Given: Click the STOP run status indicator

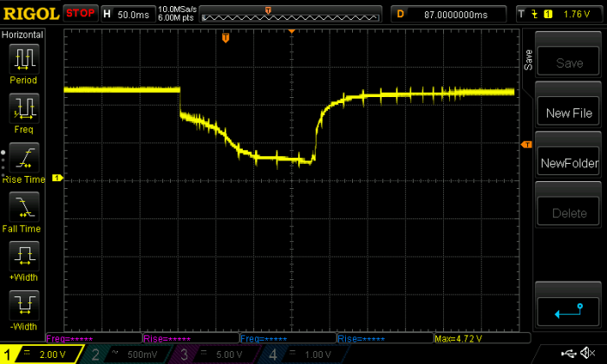Looking at the screenshot, I should pyautogui.click(x=82, y=14).
